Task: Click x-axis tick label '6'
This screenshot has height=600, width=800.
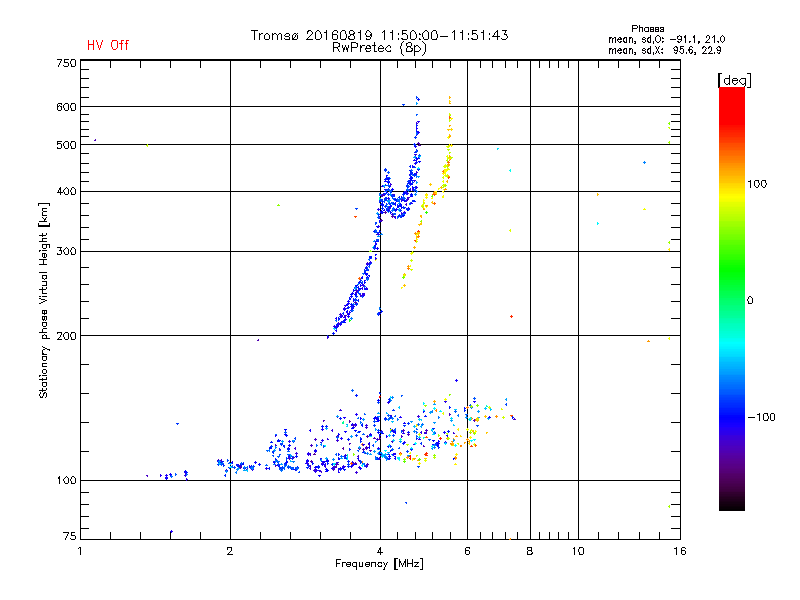Action: click(x=467, y=551)
